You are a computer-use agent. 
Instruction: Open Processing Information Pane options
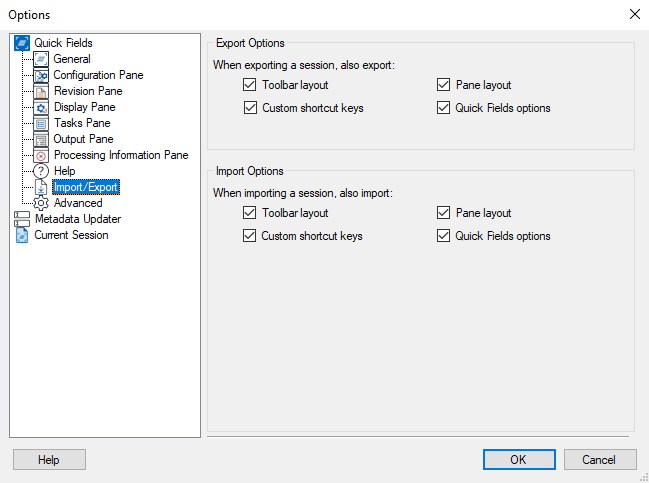tap(121, 155)
